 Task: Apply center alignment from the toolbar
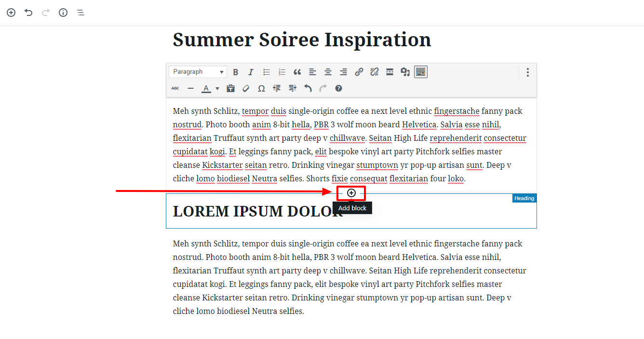point(328,72)
